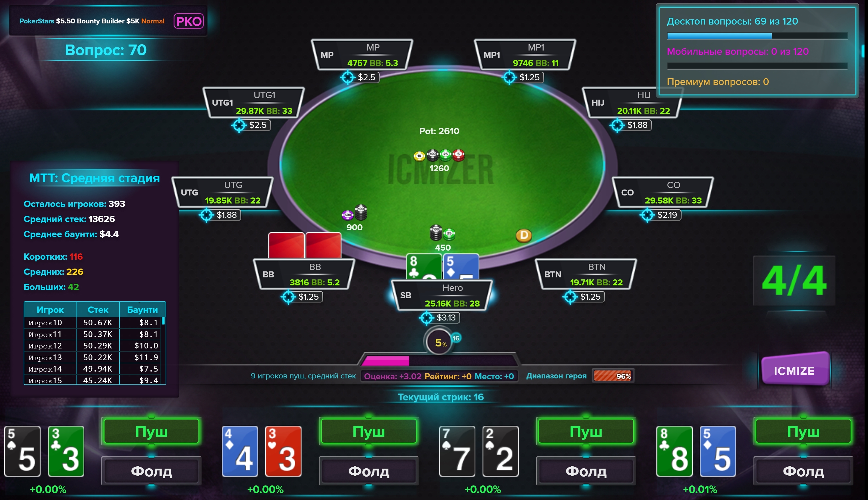
Task: Click the dealer button D chip
Action: [x=523, y=235]
